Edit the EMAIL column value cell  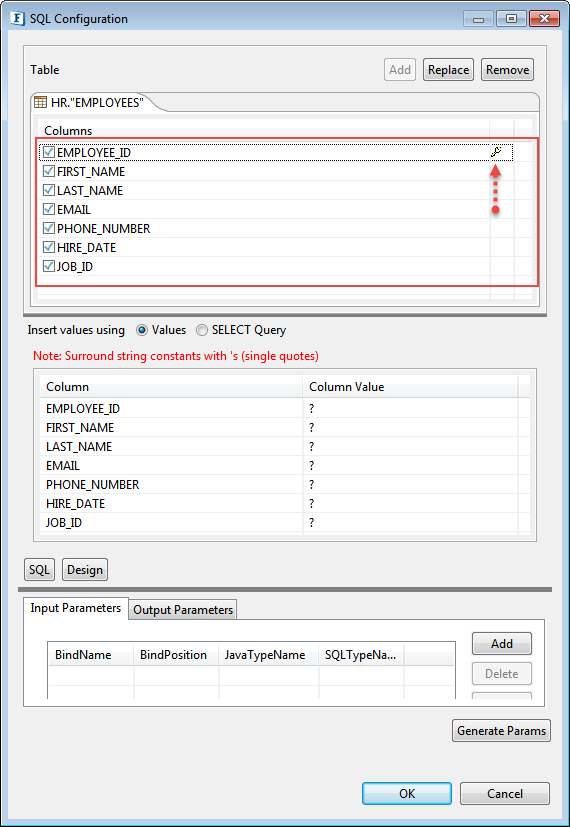pyautogui.click(x=410, y=466)
